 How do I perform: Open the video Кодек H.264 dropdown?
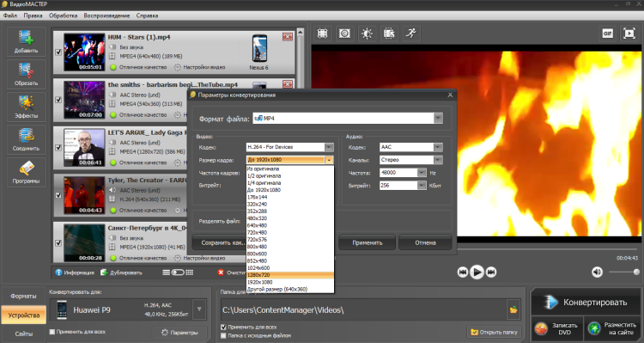pos(329,147)
